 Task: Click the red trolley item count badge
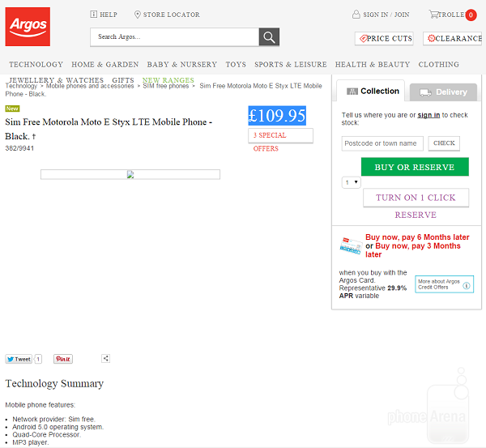(x=471, y=15)
